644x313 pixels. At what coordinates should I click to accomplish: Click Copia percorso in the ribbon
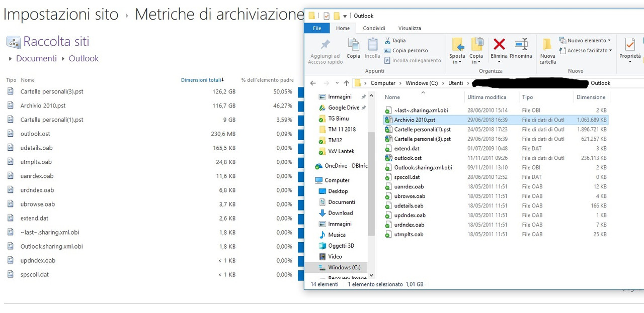pos(406,51)
